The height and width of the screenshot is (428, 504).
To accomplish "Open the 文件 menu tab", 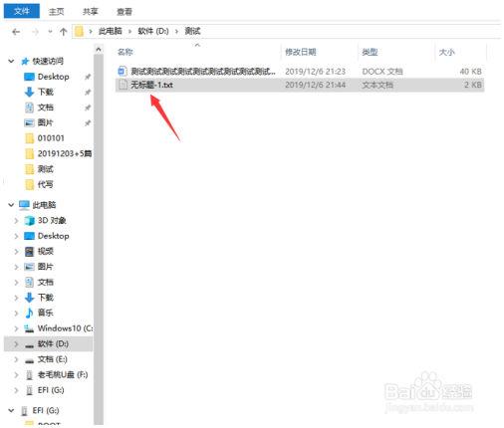I will (x=22, y=11).
